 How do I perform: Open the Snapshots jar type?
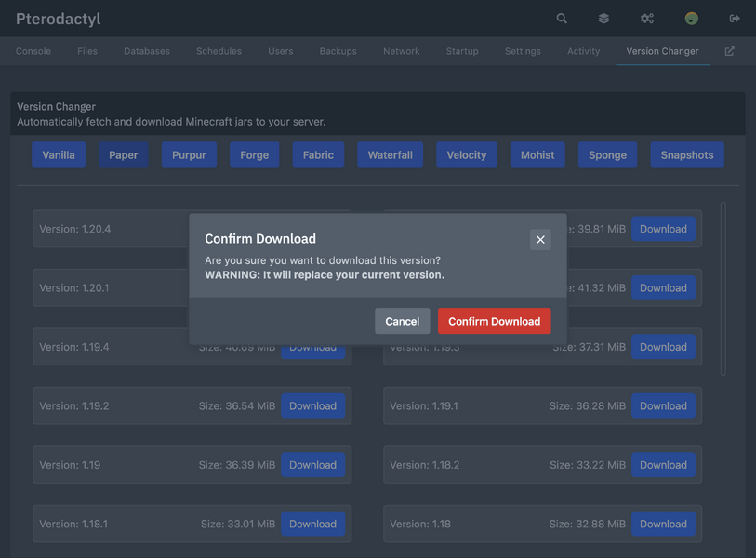click(x=687, y=154)
